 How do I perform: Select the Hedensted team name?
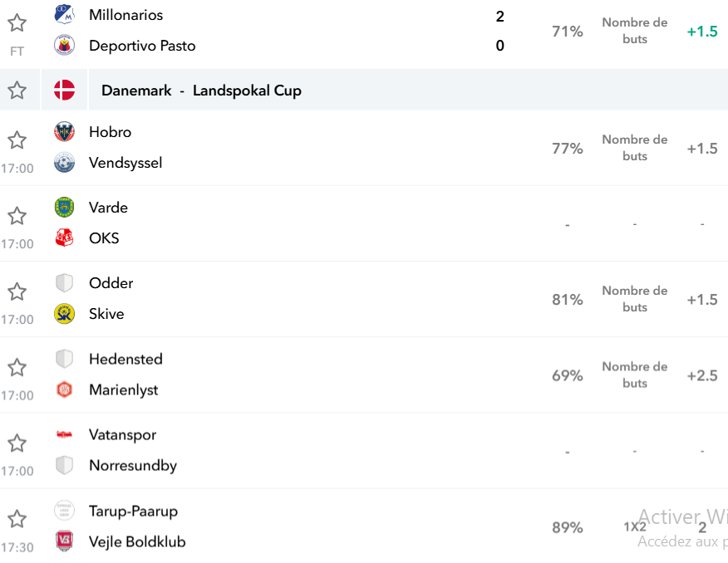[125, 359]
